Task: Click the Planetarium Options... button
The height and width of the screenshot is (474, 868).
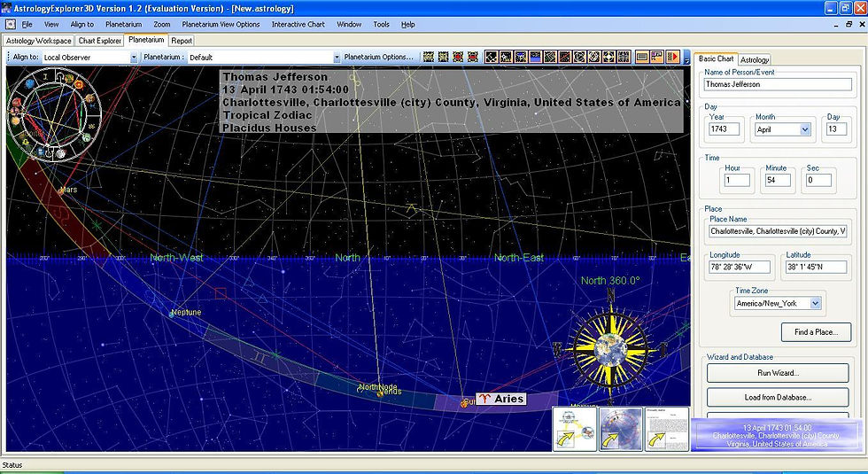Action: (379, 57)
